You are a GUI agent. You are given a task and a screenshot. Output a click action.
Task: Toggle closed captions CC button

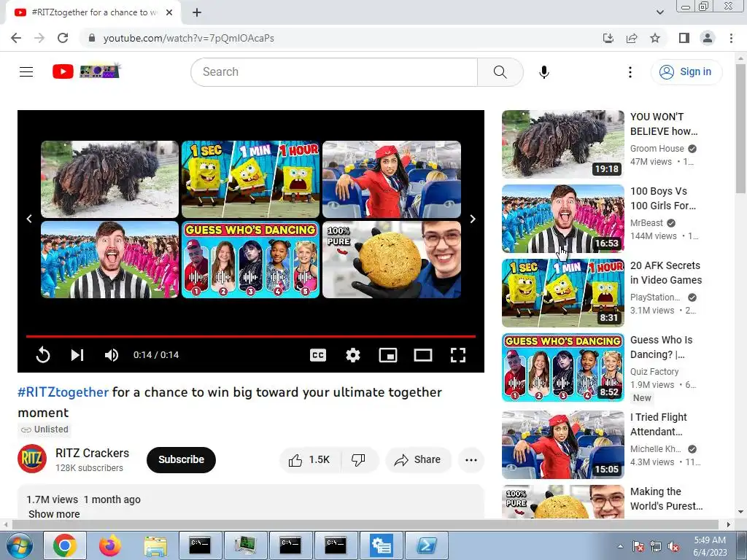pos(318,355)
